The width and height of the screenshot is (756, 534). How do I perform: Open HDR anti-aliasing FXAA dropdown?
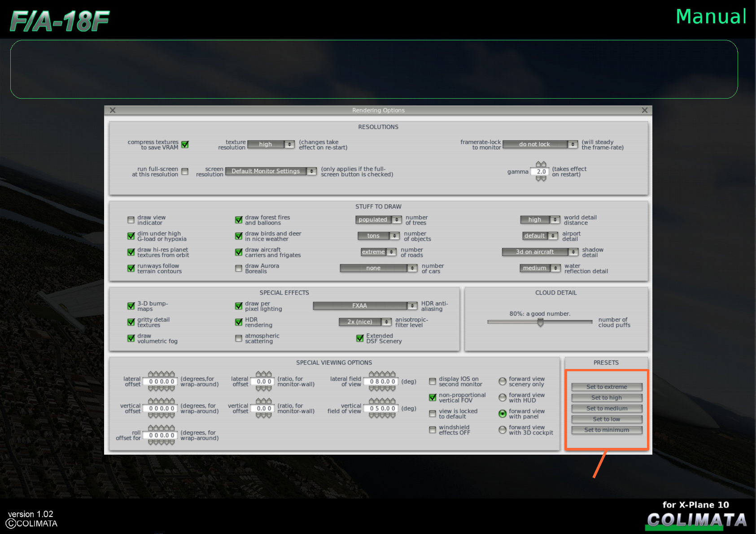(365, 306)
